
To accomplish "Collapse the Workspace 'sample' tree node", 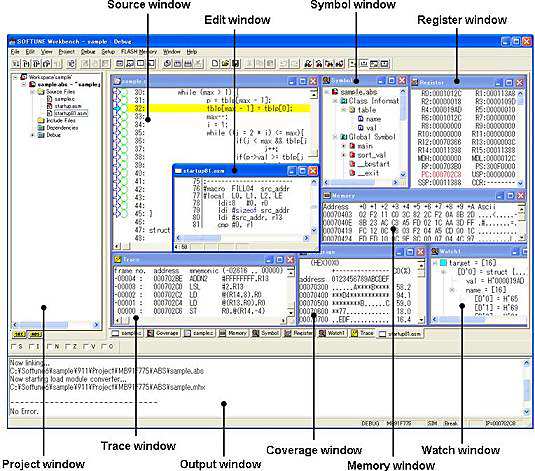I will pos(15,77).
